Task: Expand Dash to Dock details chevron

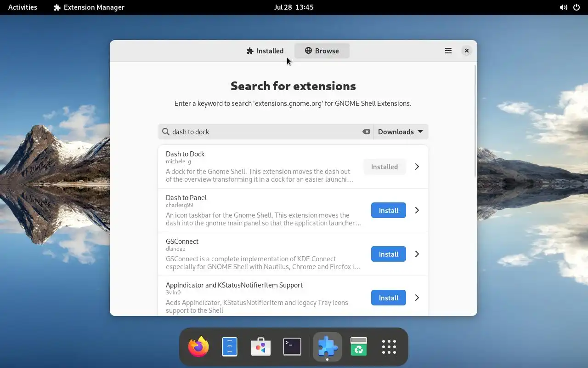Action: pos(417,167)
